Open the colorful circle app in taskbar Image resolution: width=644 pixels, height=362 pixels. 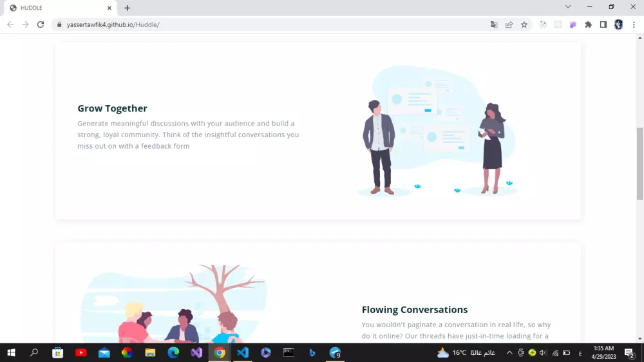pos(127,352)
